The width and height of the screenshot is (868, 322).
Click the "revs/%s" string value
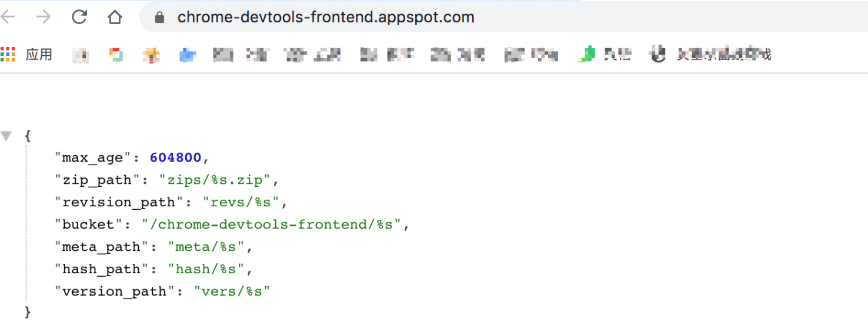[x=241, y=202]
